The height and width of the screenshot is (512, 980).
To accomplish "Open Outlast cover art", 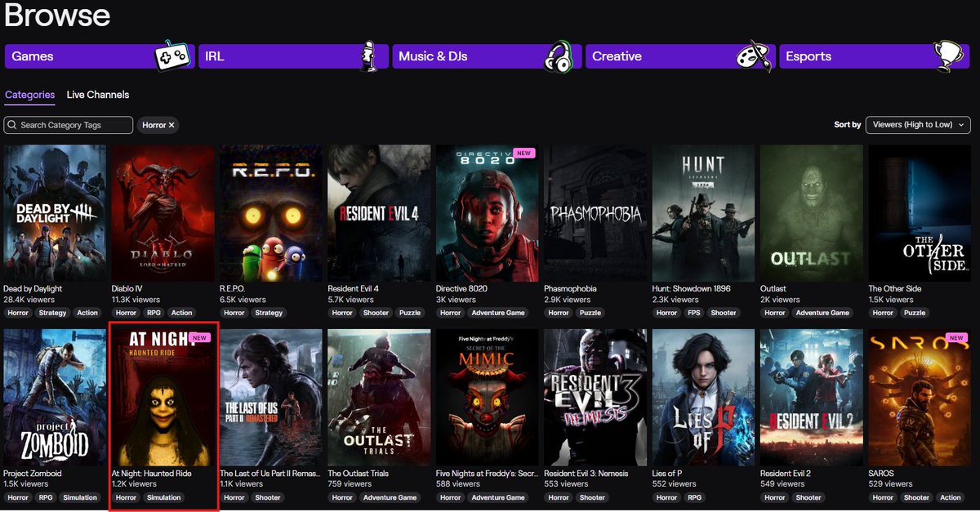I will 812,213.
